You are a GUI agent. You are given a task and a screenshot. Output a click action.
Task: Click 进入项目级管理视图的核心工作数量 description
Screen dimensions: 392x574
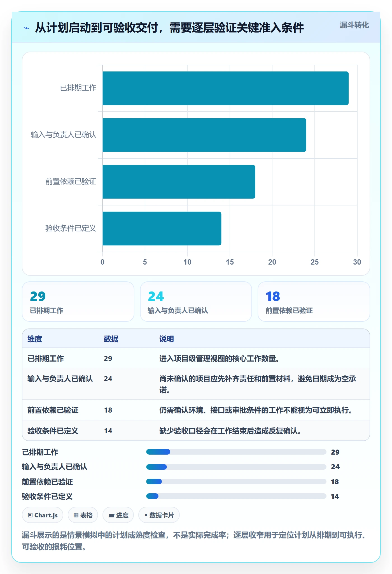220,358
